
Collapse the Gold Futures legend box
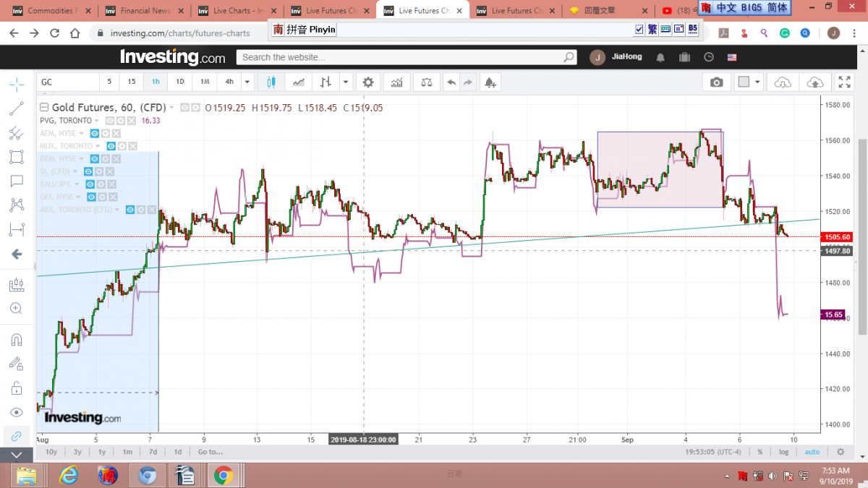(44, 108)
